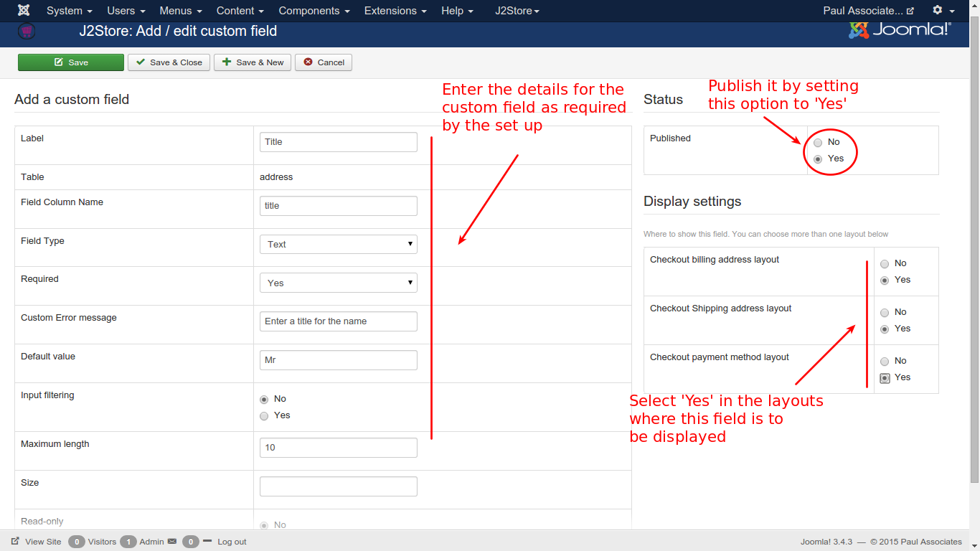Viewport: 980px width, 551px height.
Task: Set Published to No
Action: (x=818, y=143)
